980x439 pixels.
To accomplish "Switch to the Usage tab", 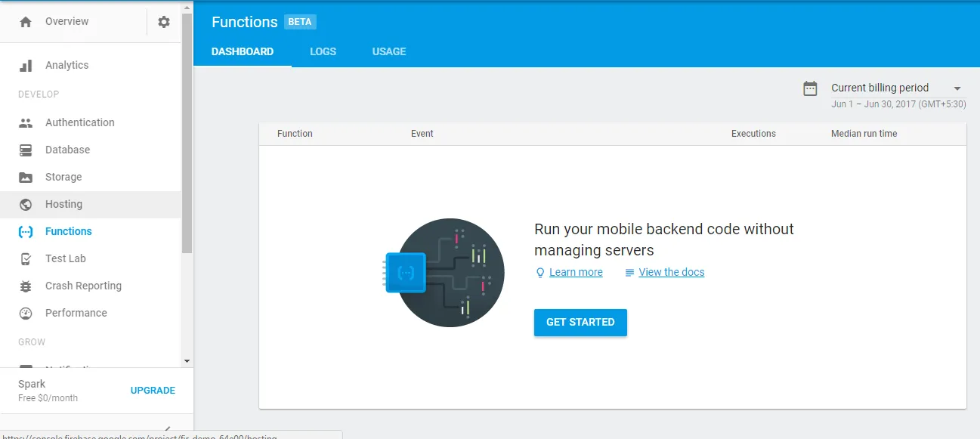I will pyautogui.click(x=389, y=51).
